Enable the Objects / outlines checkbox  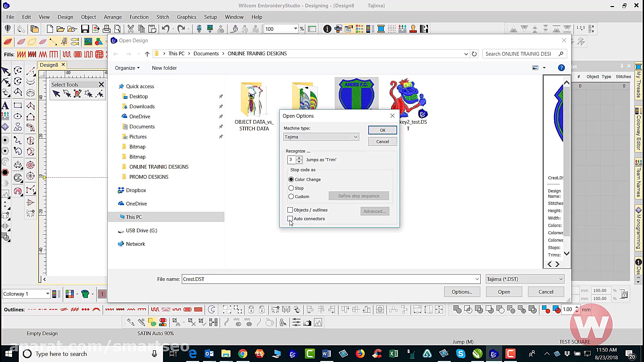click(x=290, y=210)
